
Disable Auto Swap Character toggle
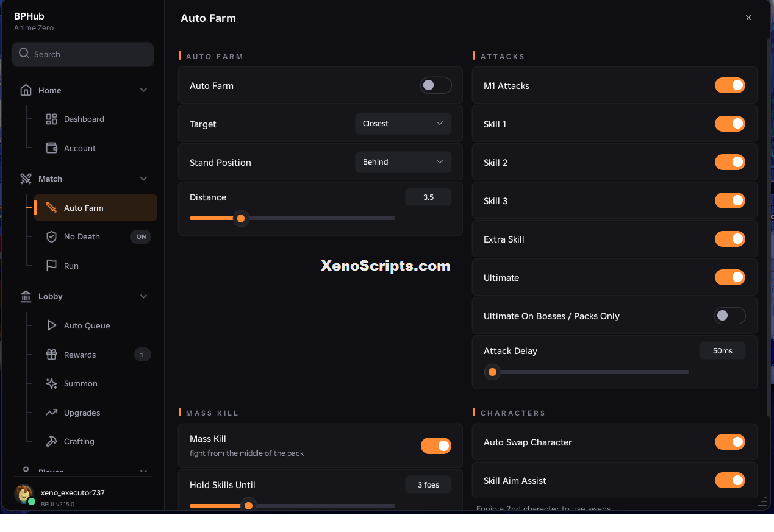[x=730, y=442]
